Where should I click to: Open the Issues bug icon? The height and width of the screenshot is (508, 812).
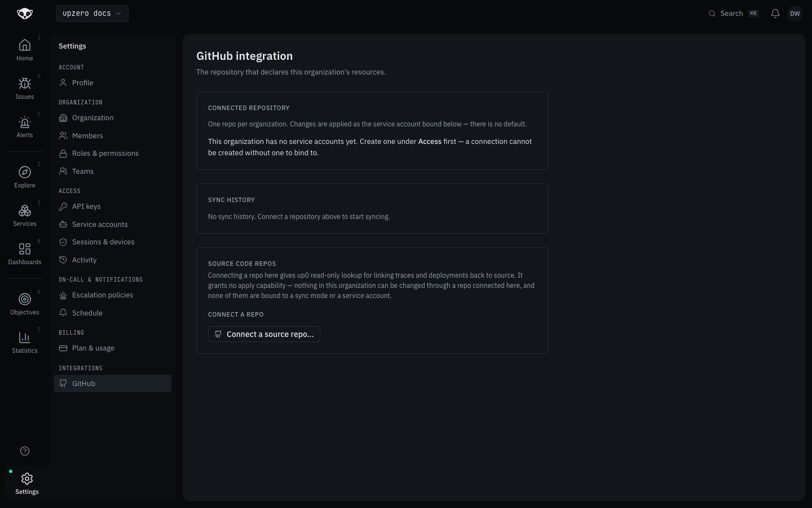25,84
